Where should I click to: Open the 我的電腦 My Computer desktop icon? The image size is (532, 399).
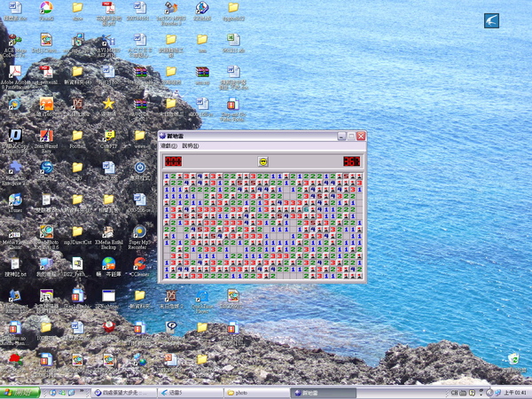tap(46, 267)
